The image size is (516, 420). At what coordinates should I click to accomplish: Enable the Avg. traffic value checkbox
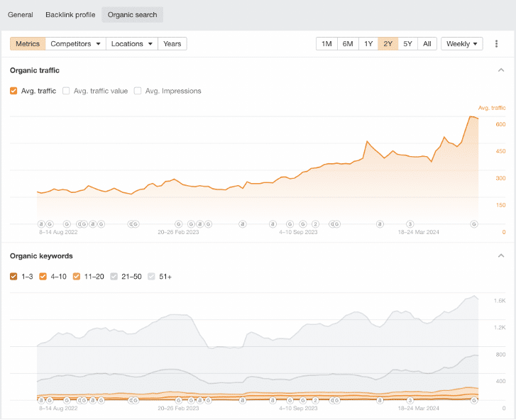[67, 91]
